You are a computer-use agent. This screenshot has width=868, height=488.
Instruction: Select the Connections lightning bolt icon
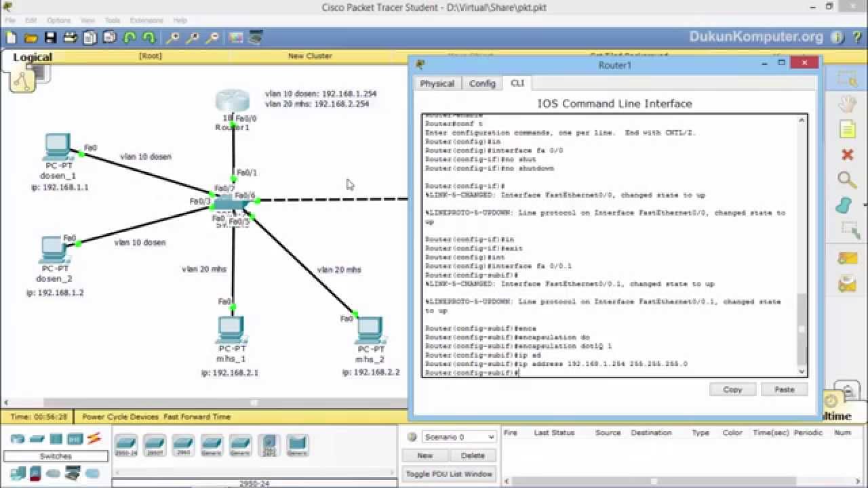click(94, 439)
